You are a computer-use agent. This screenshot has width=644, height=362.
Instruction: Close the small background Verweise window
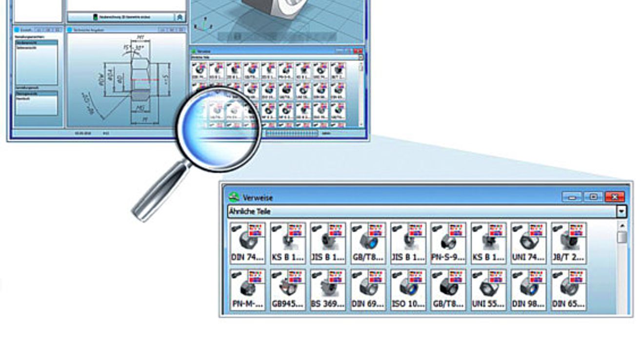coord(359,51)
